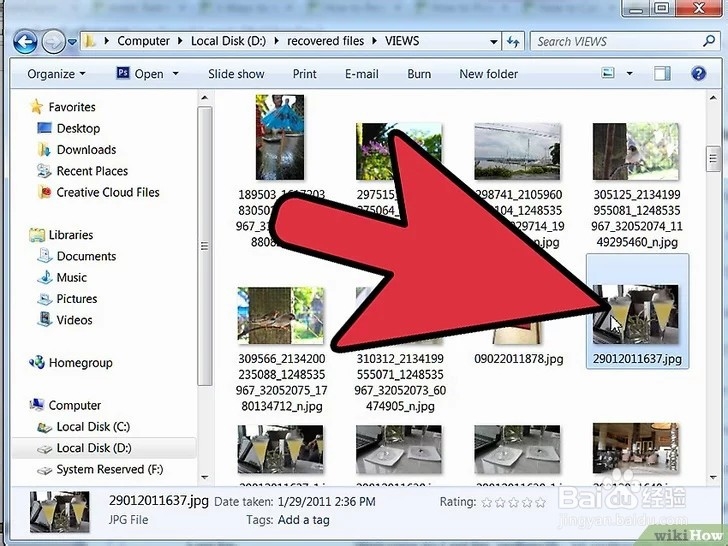Select bottom-row cocktail glasses thumbnail
The width and height of the screenshot is (728, 546).
[x=280, y=449]
